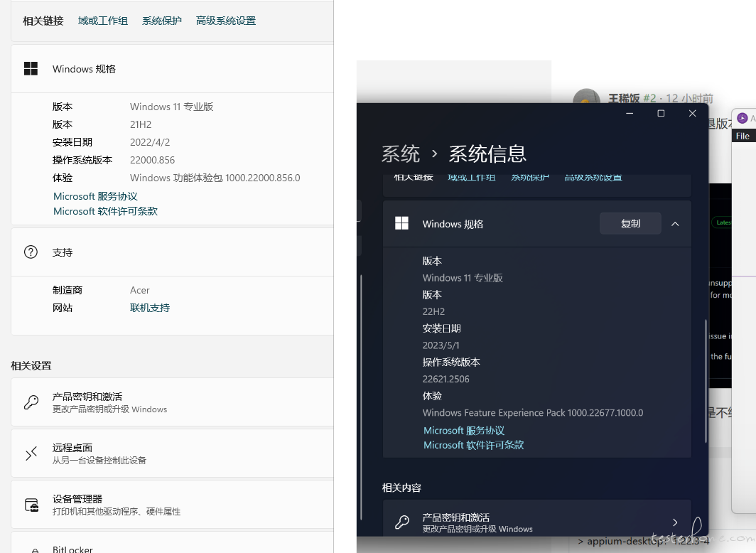This screenshot has width=756, height=553.
Task: Click the question mark icon beside 支持
Action: pos(31,252)
